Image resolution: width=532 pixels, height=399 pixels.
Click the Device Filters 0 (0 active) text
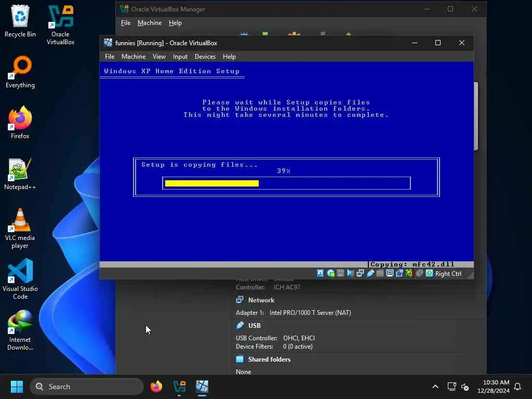(x=274, y=347)
